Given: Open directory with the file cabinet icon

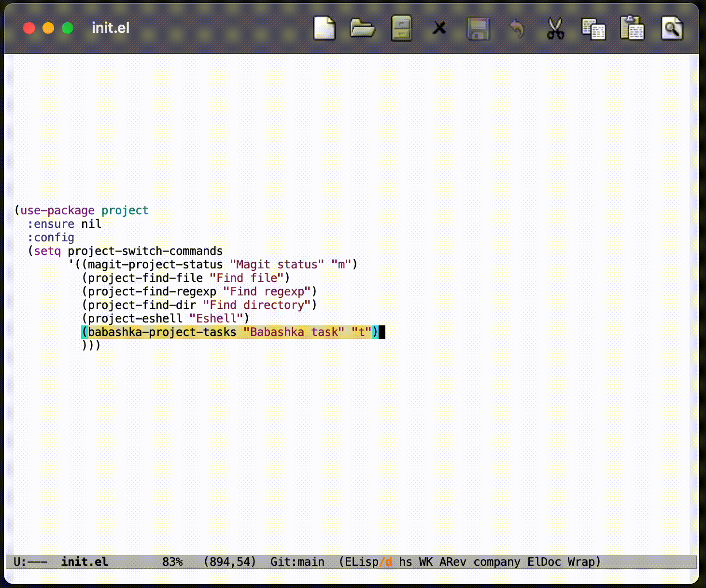Looking at the screenshot, I should point(401,28).
